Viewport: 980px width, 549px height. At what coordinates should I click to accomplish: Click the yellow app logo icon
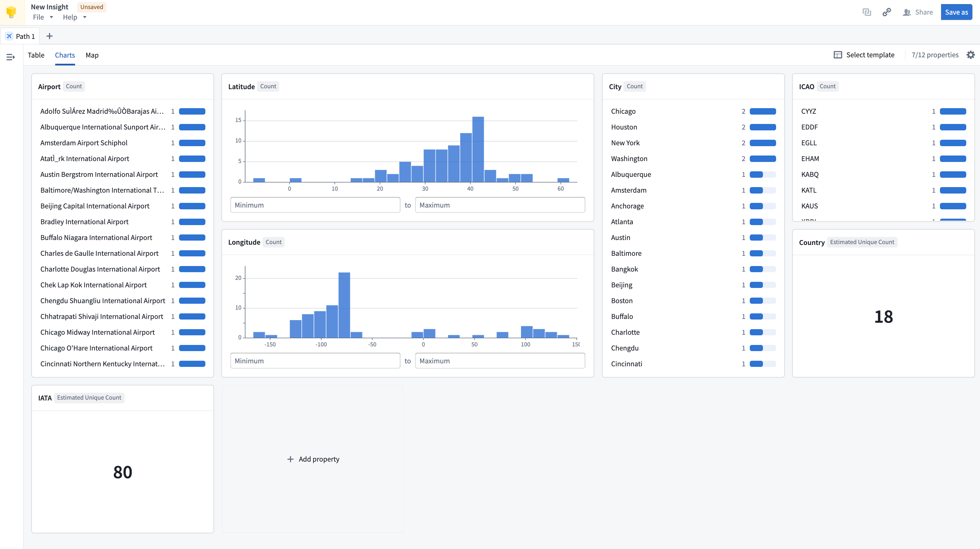[11, 12]
